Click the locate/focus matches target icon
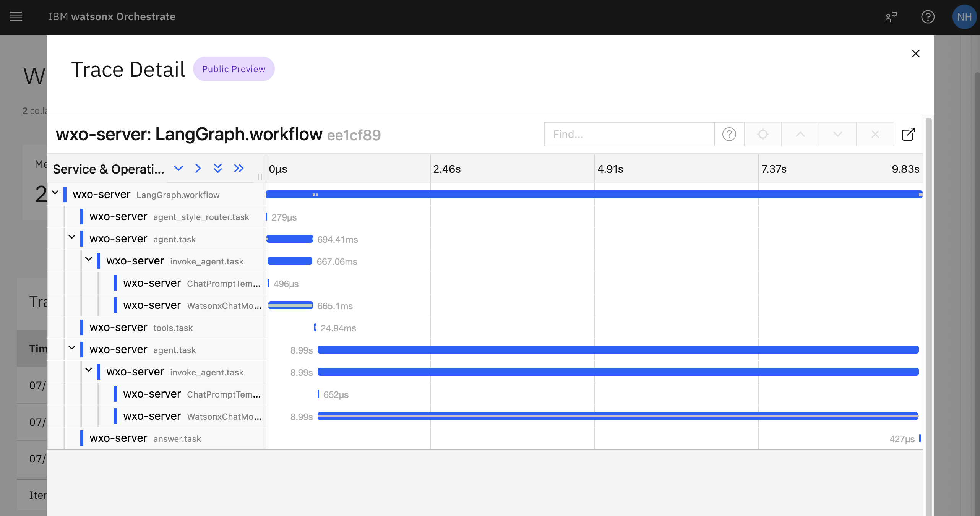 pyautogui.click(x=763, y=134)
